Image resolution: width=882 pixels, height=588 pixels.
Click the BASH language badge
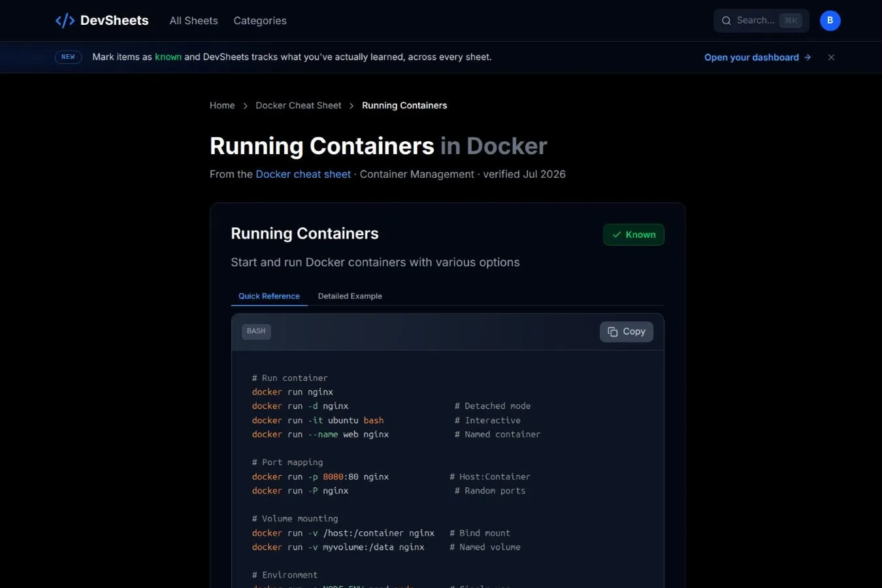(256, 331)
